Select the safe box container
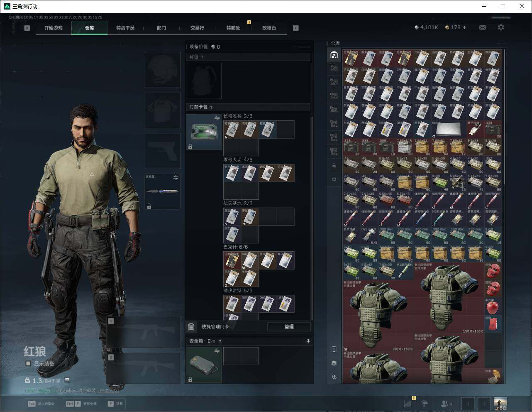This screenshot has height=412, width=532. tap(204, 365)
